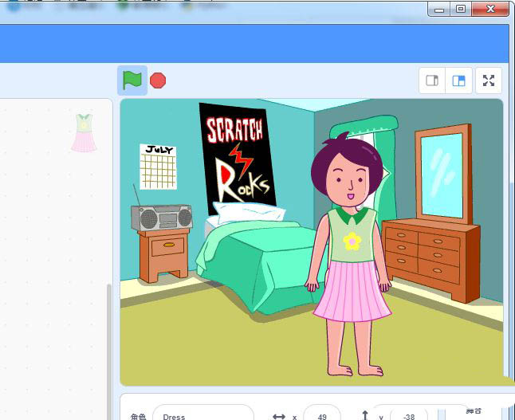
Task: Click the girl's face on the stage
Action: (348, 178)
